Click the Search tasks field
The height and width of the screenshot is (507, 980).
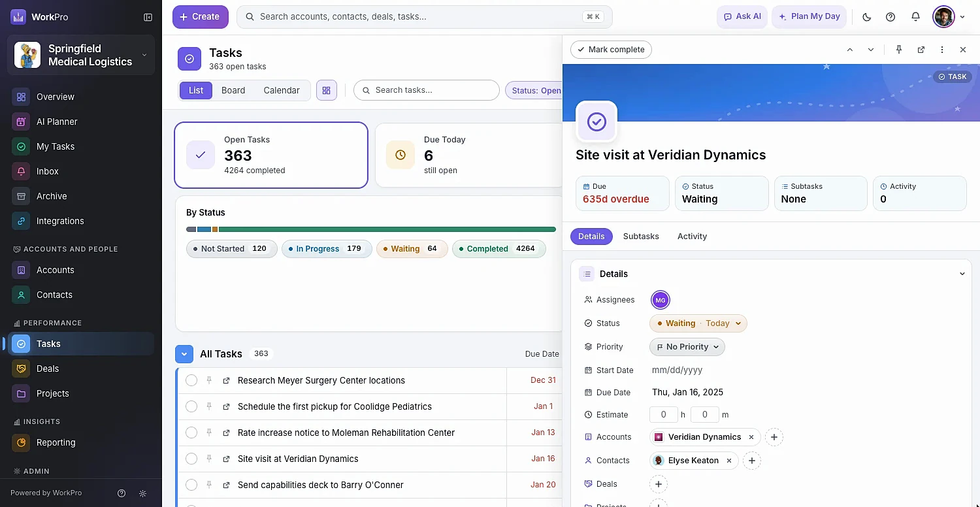coord(427,90)
